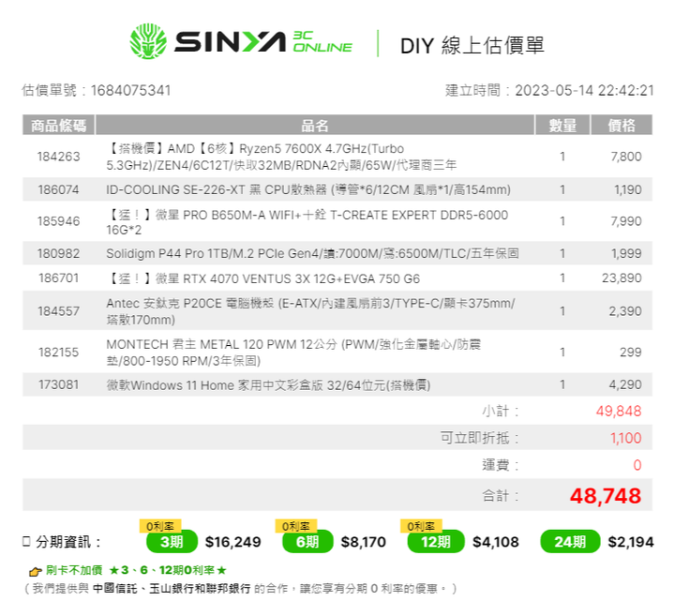The width and height of the screenshot is (675, 616).
Task: Click barcode 173081
Action: pos(58,384)
